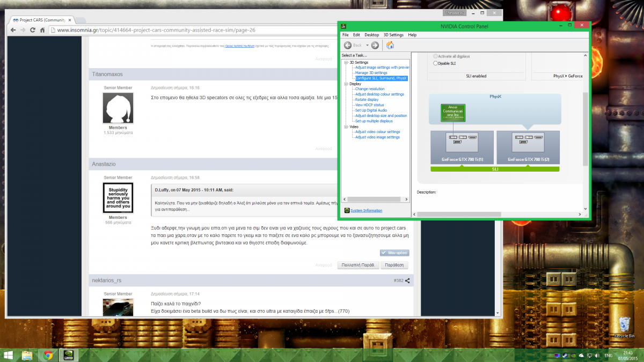Click the Titanomaxos username
644x362 pixels.
[x=107, y=74]
